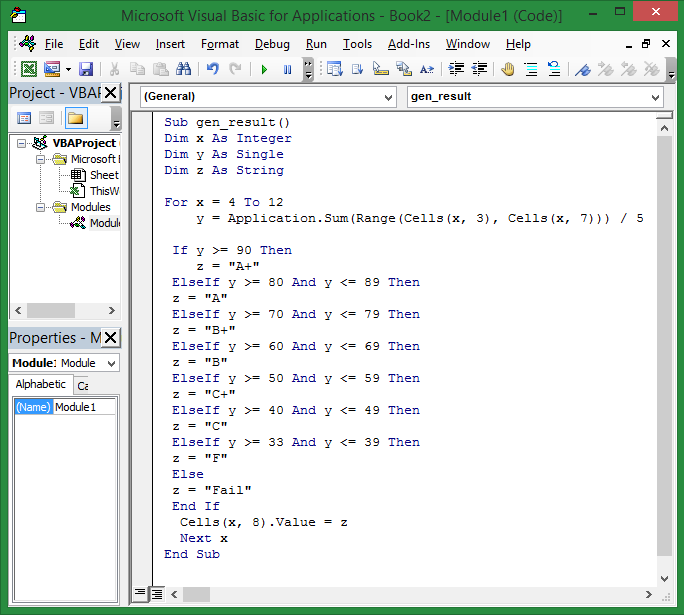Image resolution: width=684 pixels, height=615 pixels.
Task: Close the Project explorer panel
Action: point(111,92)
